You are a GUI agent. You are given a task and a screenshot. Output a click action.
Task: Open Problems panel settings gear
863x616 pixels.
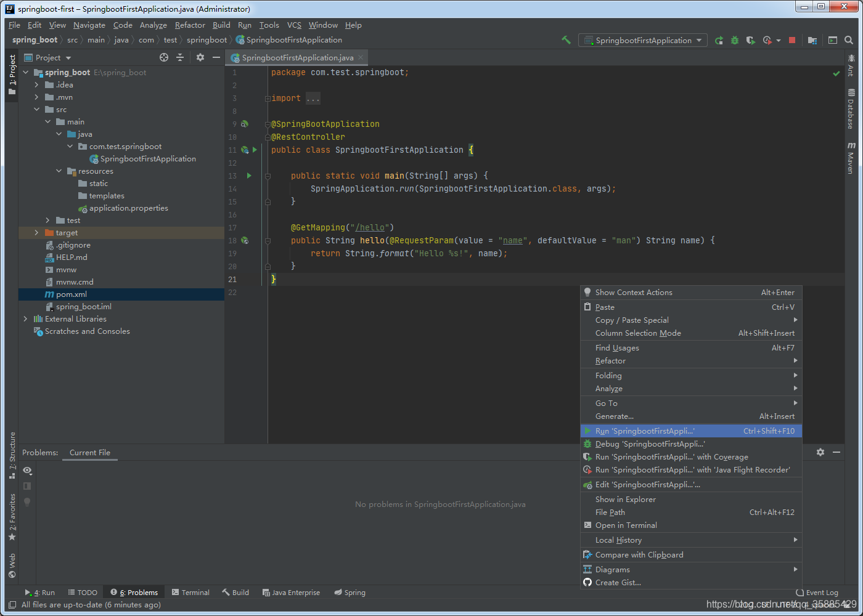(820, 452)
